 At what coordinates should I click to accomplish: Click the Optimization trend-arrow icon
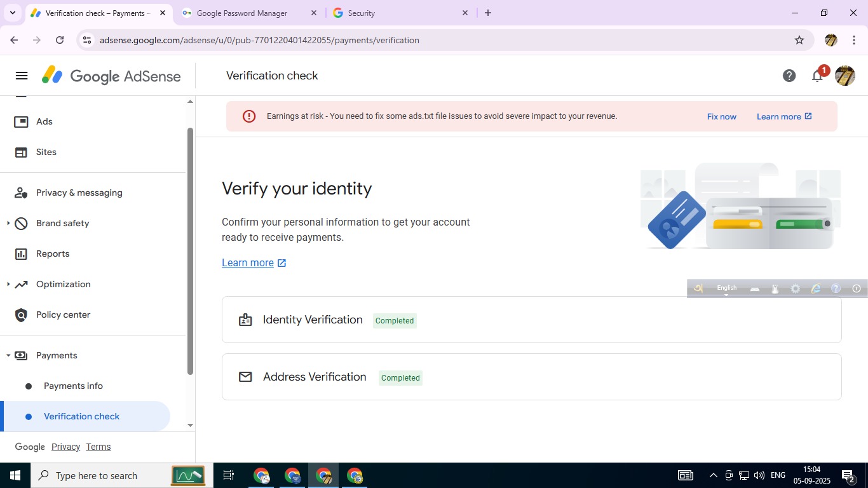point(21,284)
